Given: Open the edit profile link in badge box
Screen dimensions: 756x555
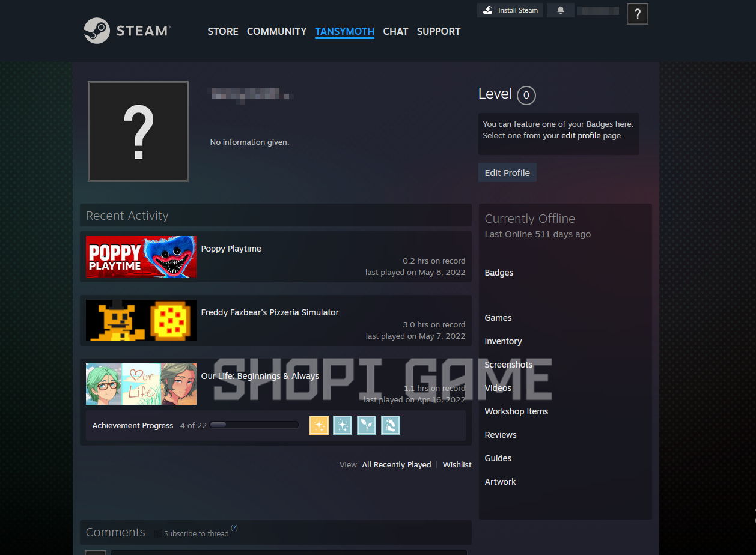Looking at the screenshot, I should tap(581, 136).
